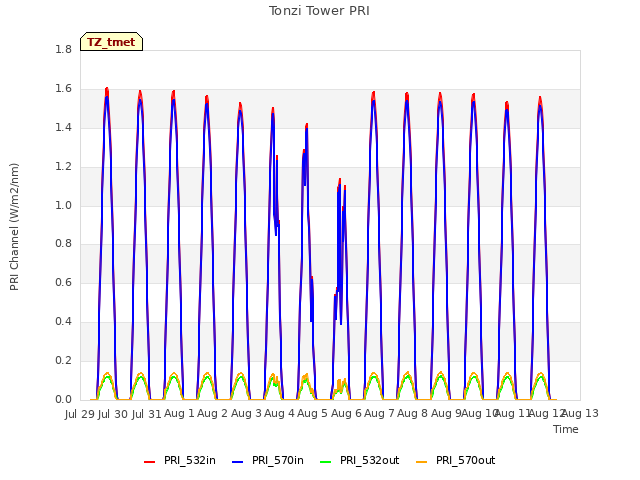The height and width of the screenshot is (480, 640).
Task: Click the Jul 29 x-axis date label
Action: click(80, 414)
